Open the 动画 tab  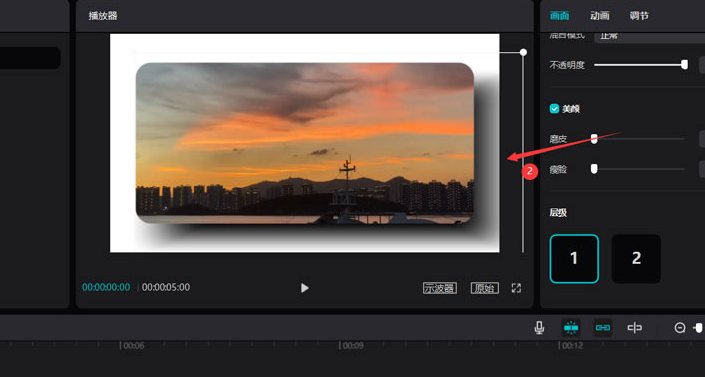point(600,16)
